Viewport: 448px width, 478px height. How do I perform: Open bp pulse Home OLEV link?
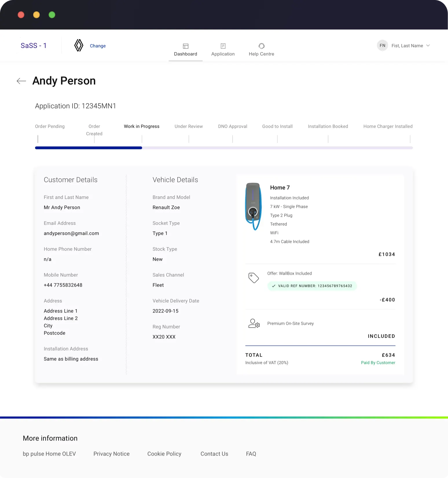[x=49, y=454]
